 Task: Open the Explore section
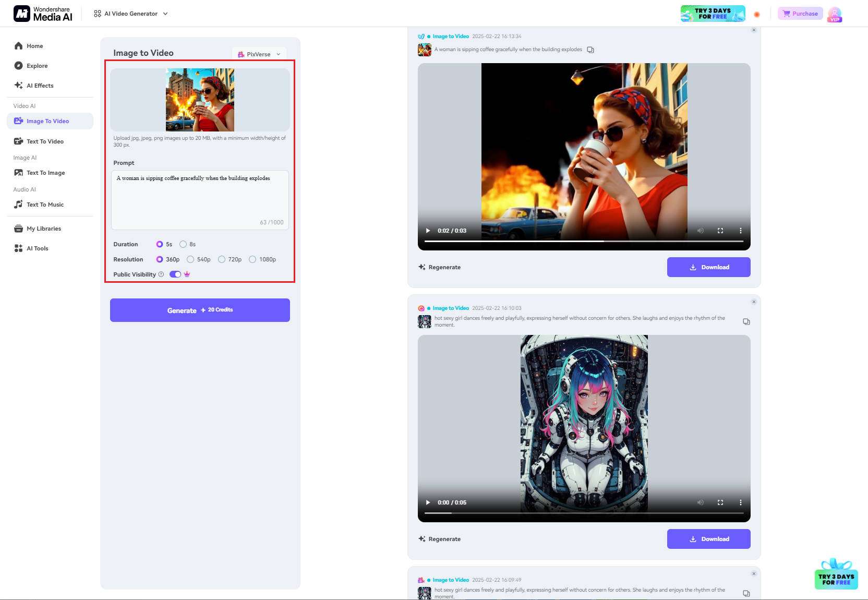(x=37, y=66)
